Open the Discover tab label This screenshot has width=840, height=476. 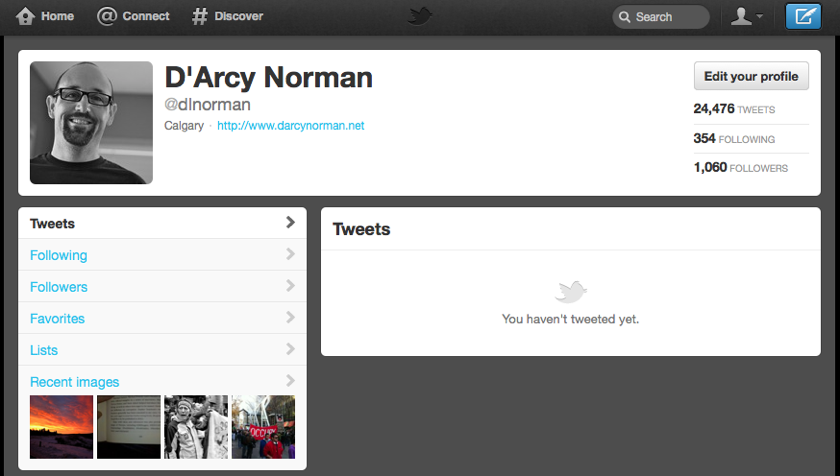pyautogui.click(x=238, y=16)
